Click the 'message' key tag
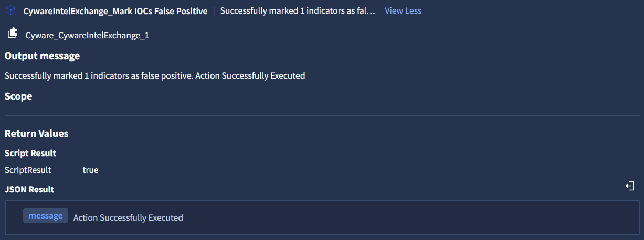The height and width of the screenshot is (240, 644). click(x=46, y=216)
